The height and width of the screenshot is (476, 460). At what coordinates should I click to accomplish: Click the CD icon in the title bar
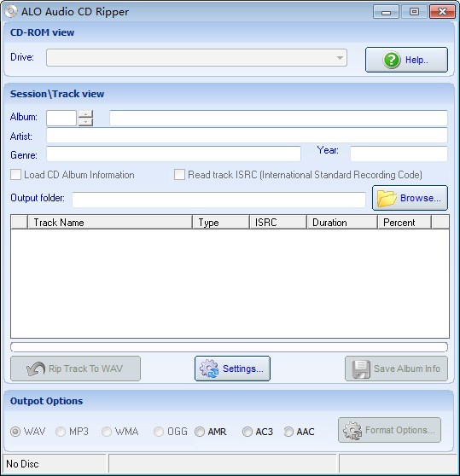[10, 11]
